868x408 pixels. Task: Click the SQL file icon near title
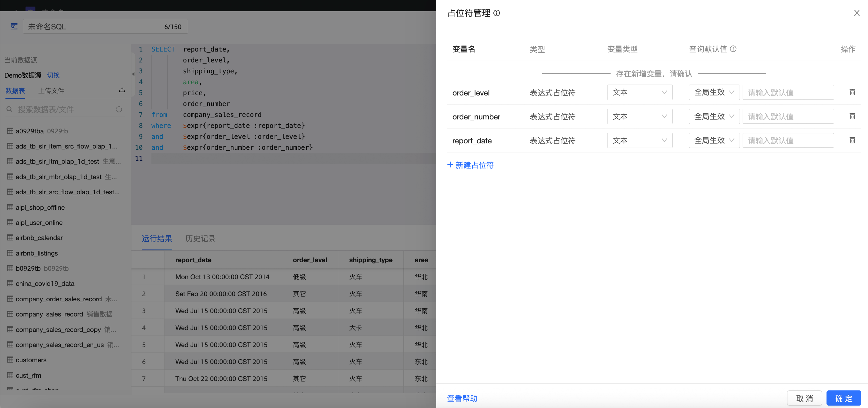pyautogui.click(x=14, y=26)
